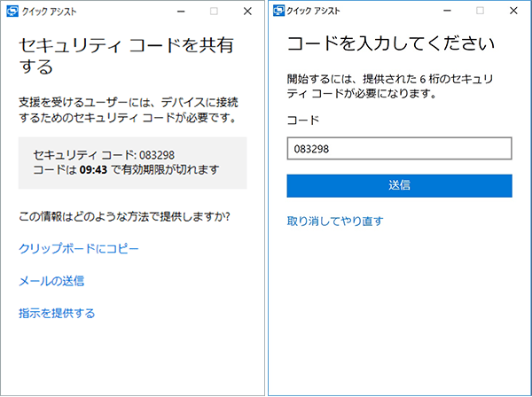
Task: Minimize the right Quick Assist window
Action: click(448, 11)
